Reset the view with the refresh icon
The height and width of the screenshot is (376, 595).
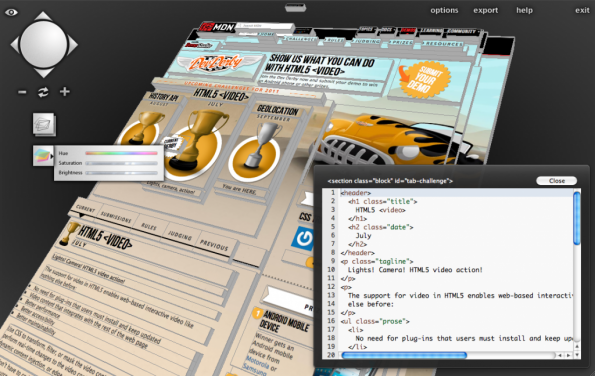[x=43, y=92]
